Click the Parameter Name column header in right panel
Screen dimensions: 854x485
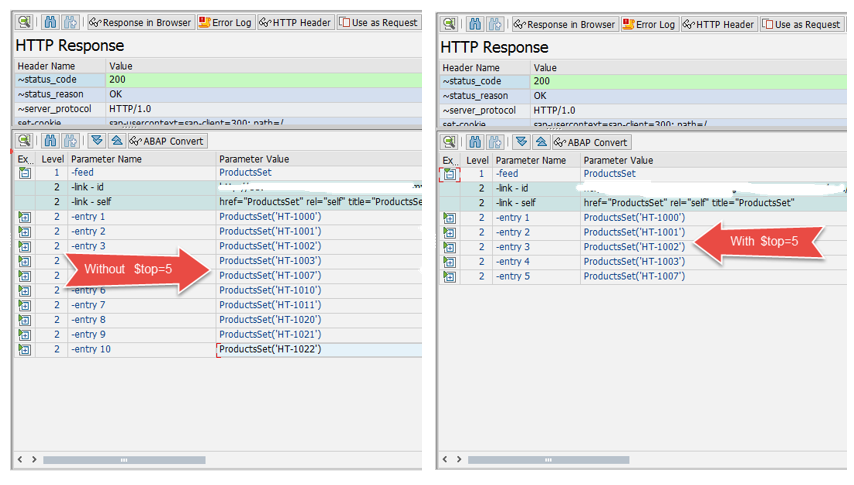click(x=530, y=160)
